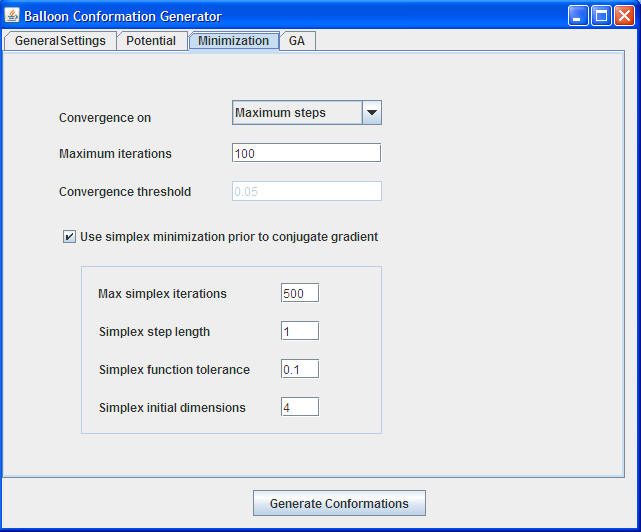Click the Convergence threshold field
Viewport: 641px width, 532px height.
coord(306,191)
